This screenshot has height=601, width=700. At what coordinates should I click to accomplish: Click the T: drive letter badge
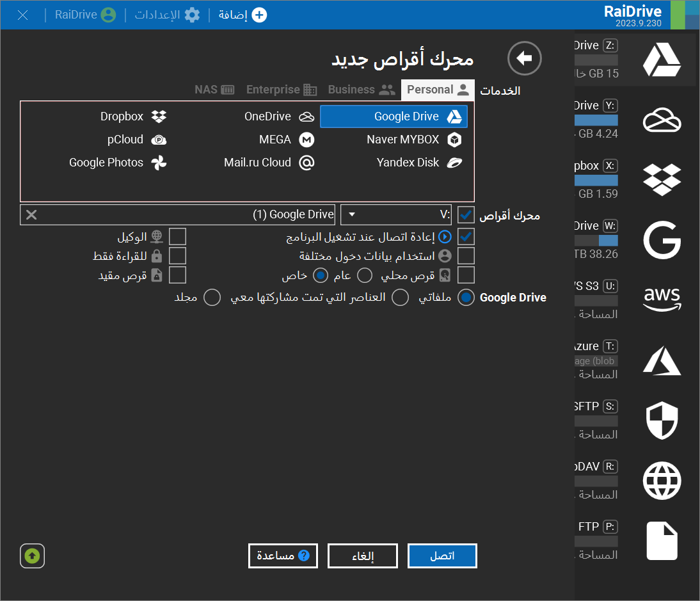[610, 346]
